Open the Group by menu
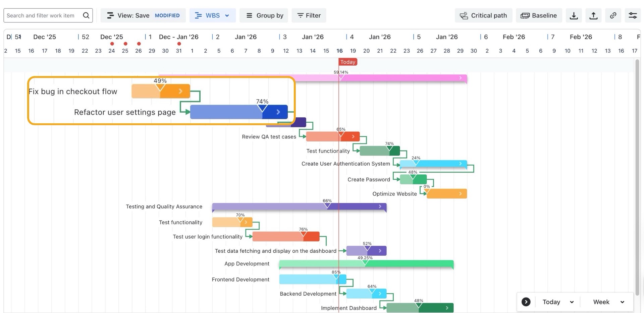The width and height of the screenshot is (644, 313). 264,15
